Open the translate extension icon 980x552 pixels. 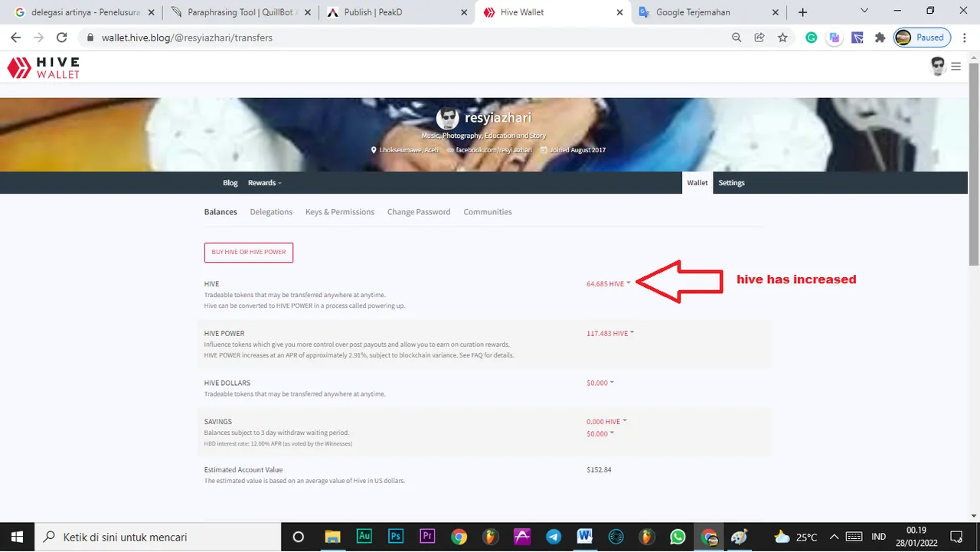pos(835,38)
